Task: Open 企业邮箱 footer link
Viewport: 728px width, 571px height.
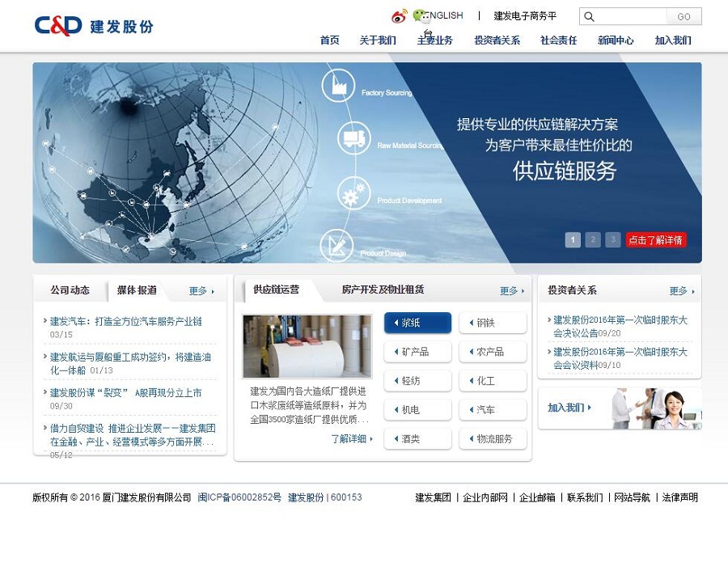Action: [537, 497]
